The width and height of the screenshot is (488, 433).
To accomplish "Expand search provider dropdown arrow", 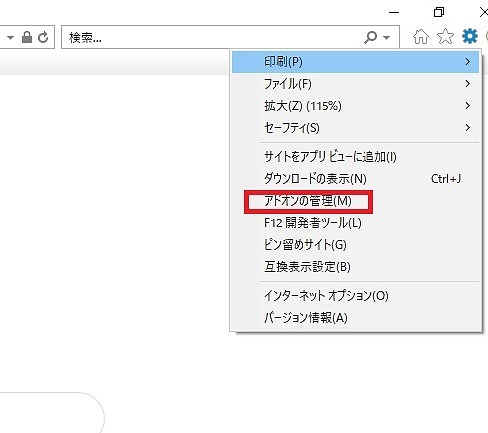I will 387,37.
